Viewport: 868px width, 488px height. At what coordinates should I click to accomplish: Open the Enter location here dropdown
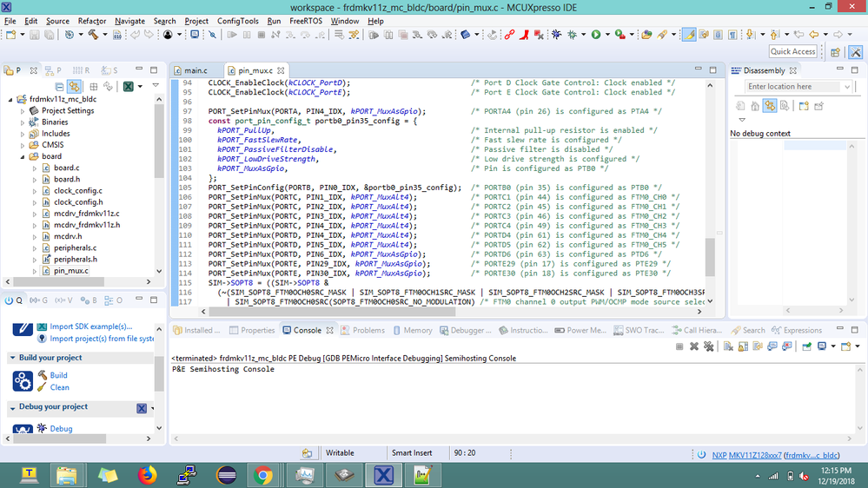[846, 87]
